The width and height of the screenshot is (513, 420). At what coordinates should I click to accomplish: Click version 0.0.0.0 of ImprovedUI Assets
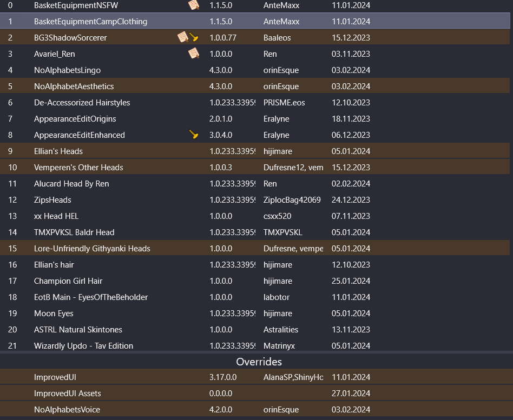click(221, 394)
